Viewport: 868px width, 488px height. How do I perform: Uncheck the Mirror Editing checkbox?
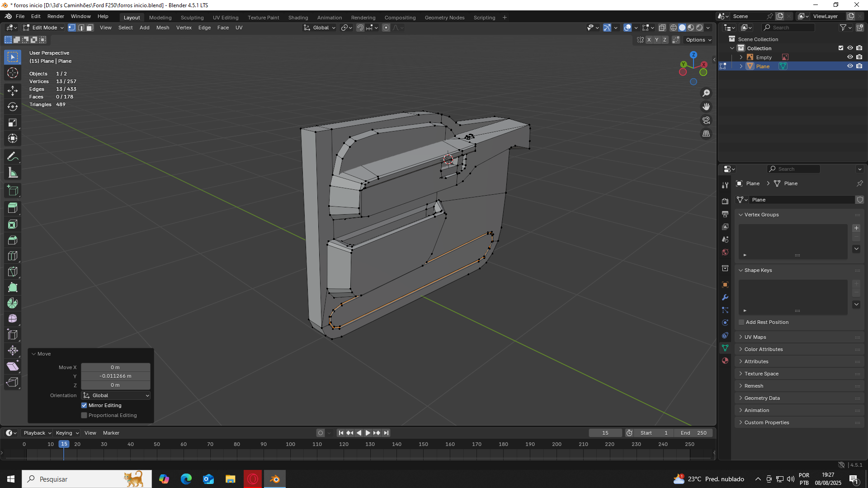(x=84, y=405)
